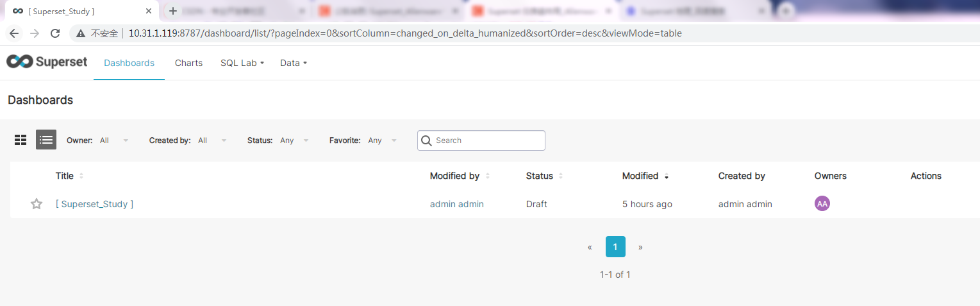The width and height of the screenshot is (980, 306).
Task: Open the Charts tab
Action: click(188, 63)
